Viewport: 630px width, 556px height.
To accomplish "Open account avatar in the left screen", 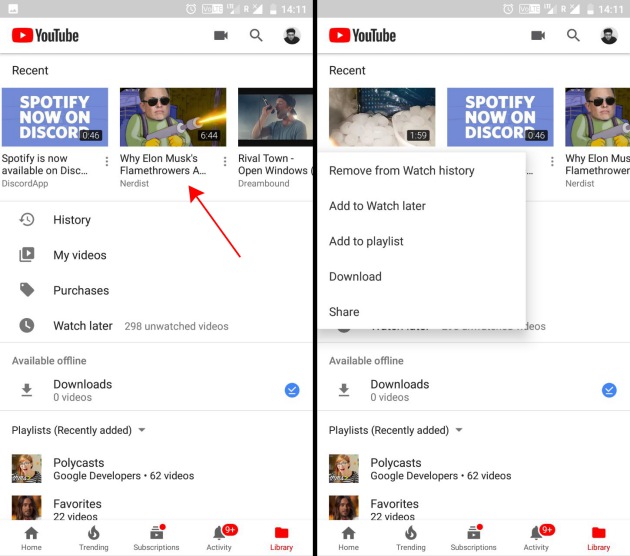I will [x=292, y=36].
